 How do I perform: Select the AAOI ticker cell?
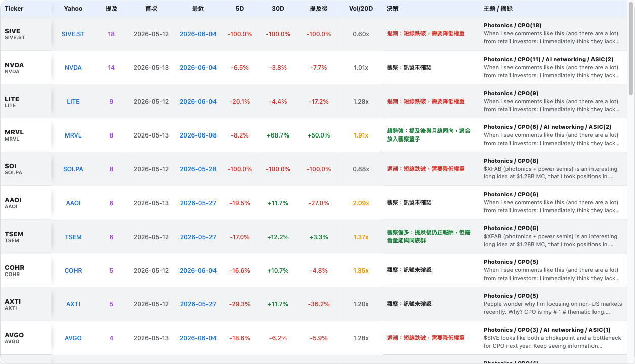[26, 203]
